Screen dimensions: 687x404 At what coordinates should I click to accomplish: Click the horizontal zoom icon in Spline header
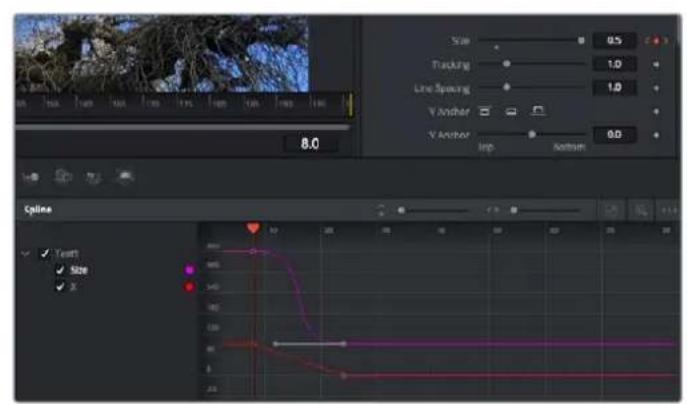click(492, 210)
